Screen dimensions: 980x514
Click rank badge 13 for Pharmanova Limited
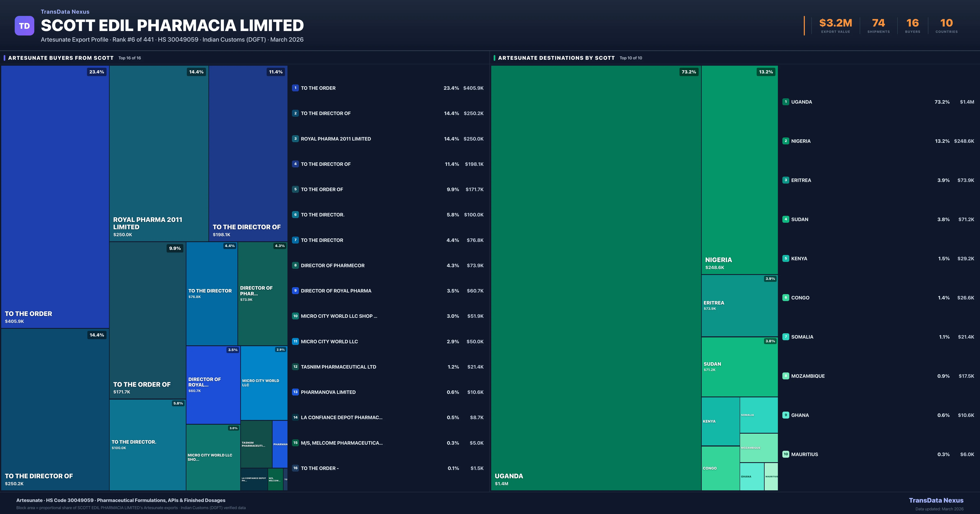tap(295, 392)
